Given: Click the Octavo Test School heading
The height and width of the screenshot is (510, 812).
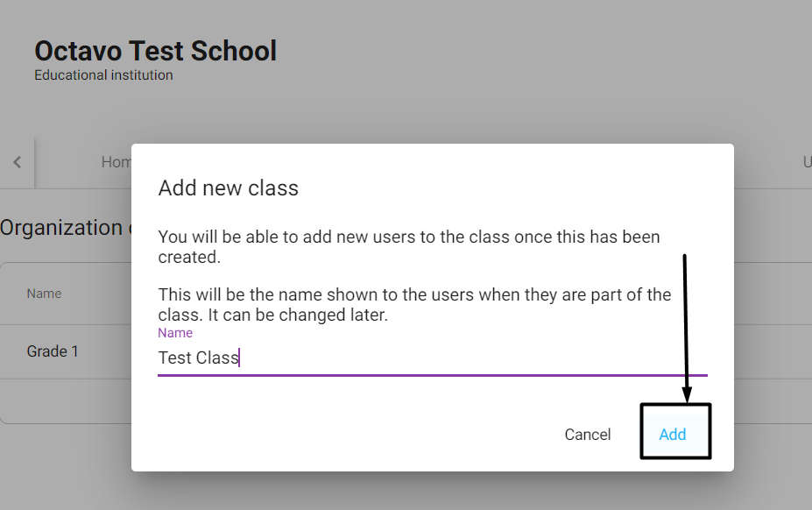Looking at the screenshot, I should [155, 51].
